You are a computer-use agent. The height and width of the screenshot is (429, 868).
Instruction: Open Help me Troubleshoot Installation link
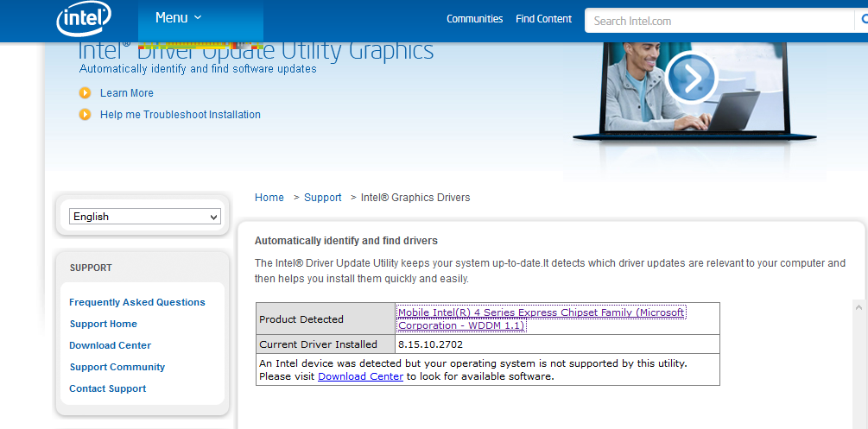coord(180,115)
